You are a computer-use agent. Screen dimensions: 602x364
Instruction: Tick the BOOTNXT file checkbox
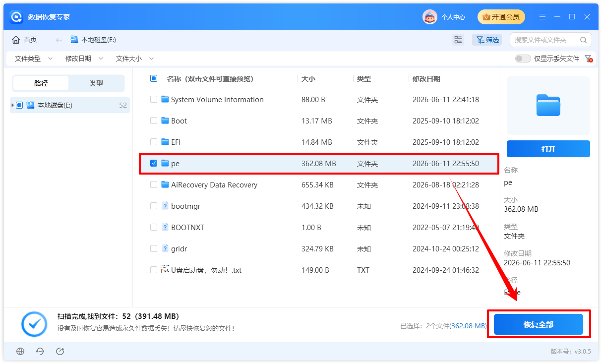[x=154, y=227]
